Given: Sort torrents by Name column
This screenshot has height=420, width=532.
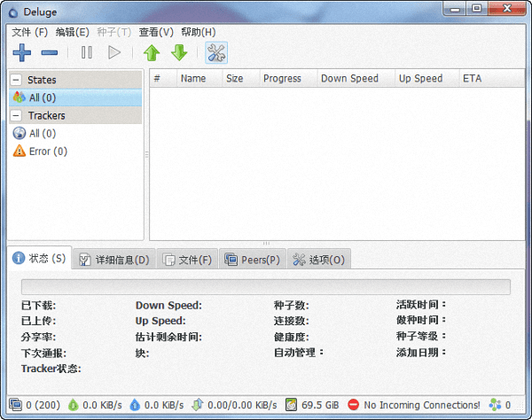Looking at the screenshot, I should point(199,78).
